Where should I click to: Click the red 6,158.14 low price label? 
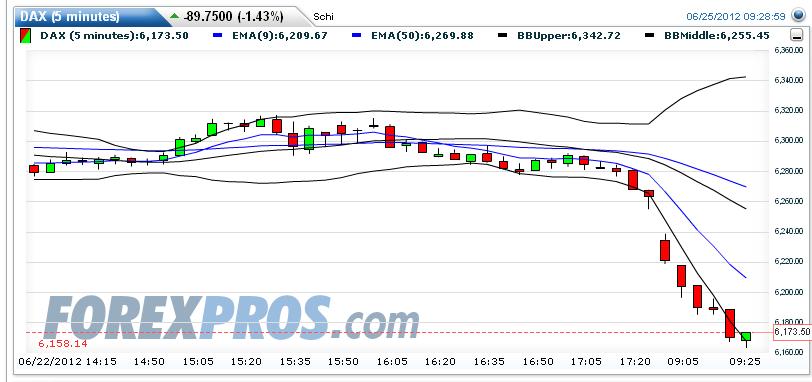[63, 343]
